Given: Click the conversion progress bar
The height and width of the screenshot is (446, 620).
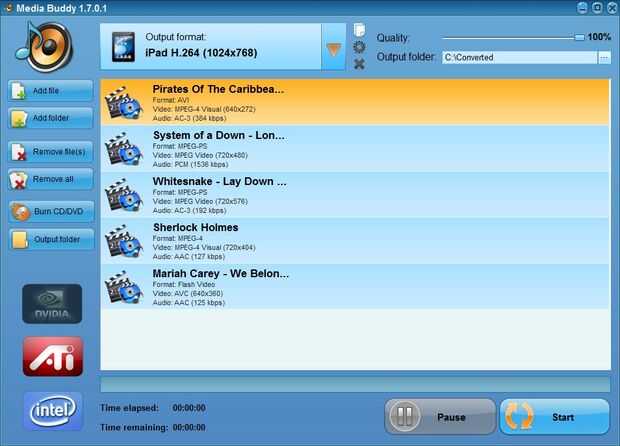Looking at the screenshot, I should pyautogui.click(x=355, y=384).
